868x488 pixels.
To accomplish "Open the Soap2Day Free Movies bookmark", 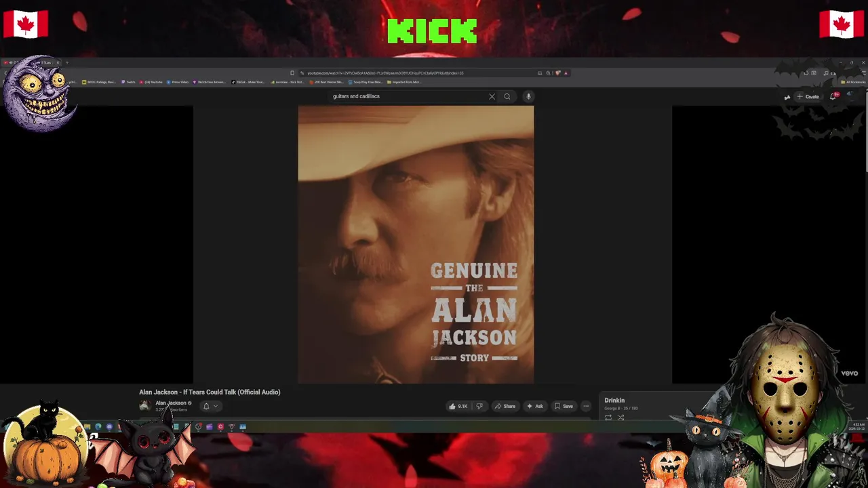I will tap(365, 82).
